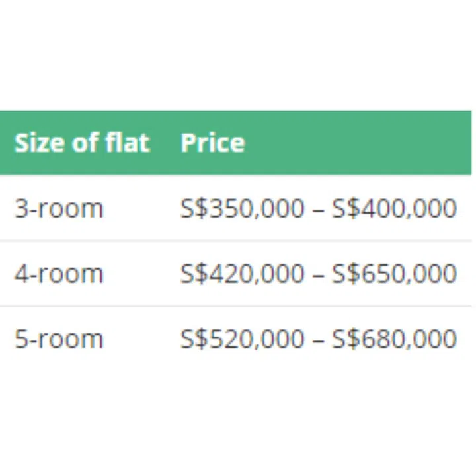Screen dimensions: 476x476
Task: Click the S$650,000 maximum price
Action: (394, 273)
